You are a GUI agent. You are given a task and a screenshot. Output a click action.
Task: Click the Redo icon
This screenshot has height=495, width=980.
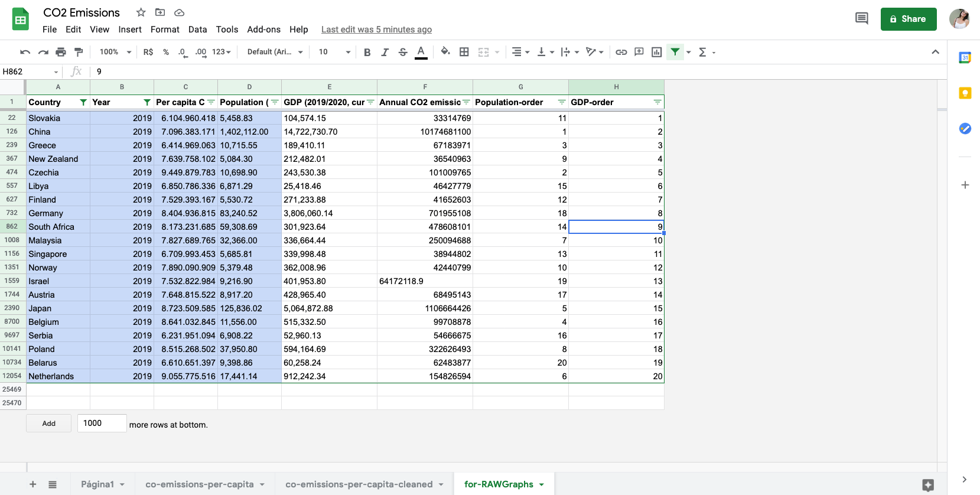click(x=43, y=52)
